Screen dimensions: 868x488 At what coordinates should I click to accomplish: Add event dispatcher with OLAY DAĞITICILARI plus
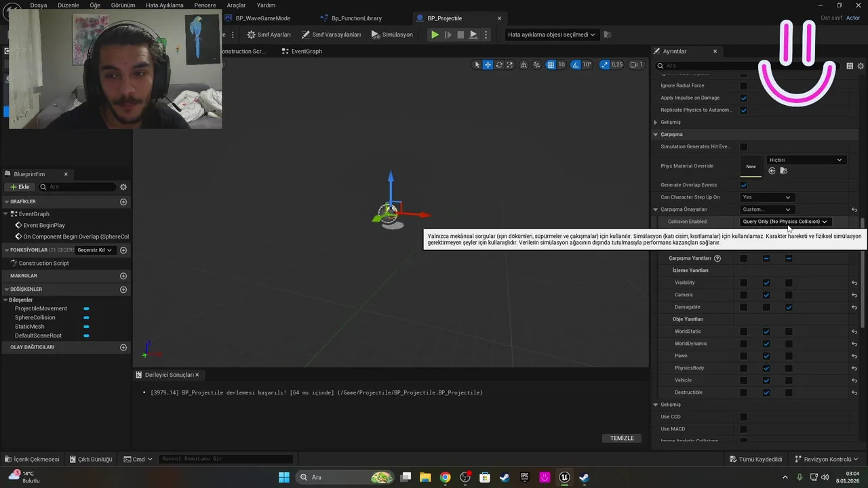click(x=123, y=347)
